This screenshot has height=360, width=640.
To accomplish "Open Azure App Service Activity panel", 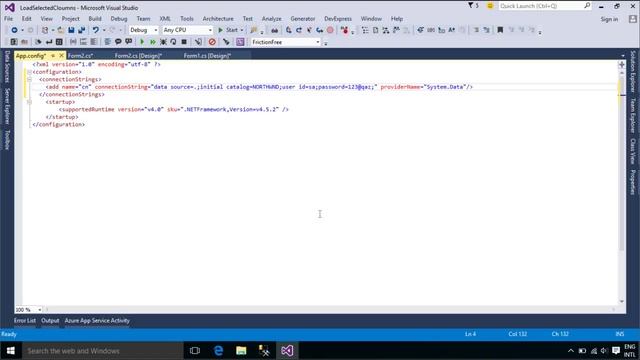I will point(97,321).
